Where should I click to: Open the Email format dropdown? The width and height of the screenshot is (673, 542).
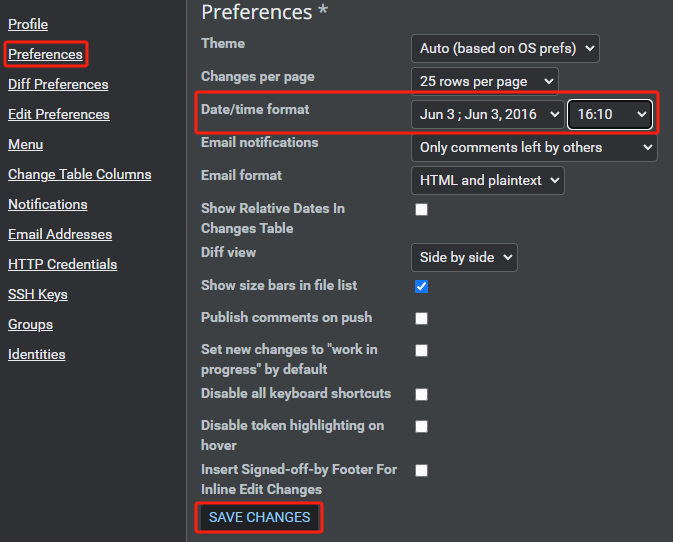(x=487, y=180)
